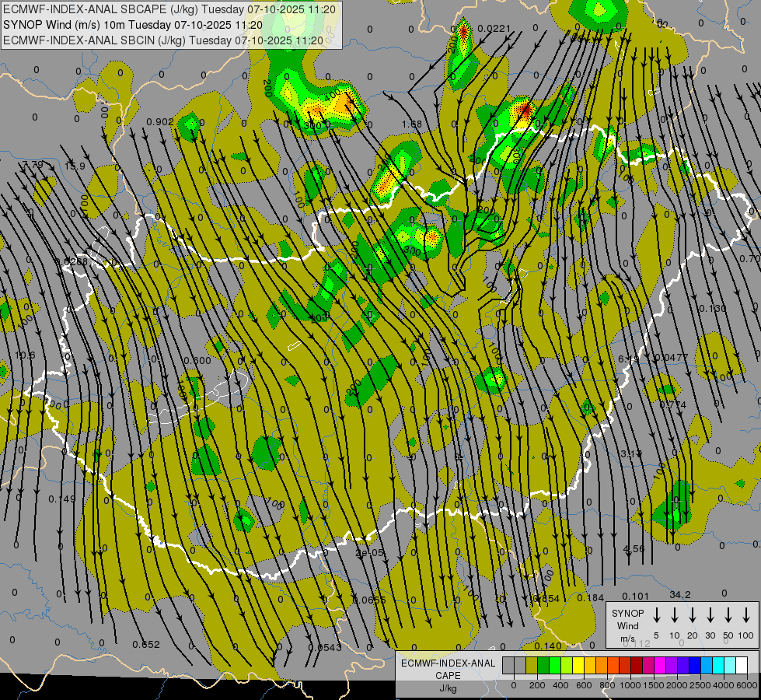This screenshot has height=700, width=761.
Task: Click the map value 4.56
Action: pos(634,549)
